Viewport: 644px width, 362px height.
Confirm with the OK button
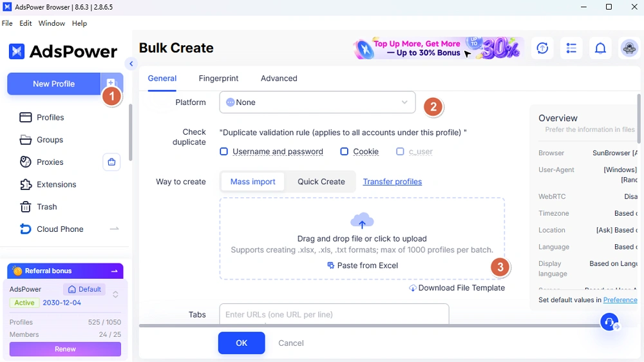[241, 343]
